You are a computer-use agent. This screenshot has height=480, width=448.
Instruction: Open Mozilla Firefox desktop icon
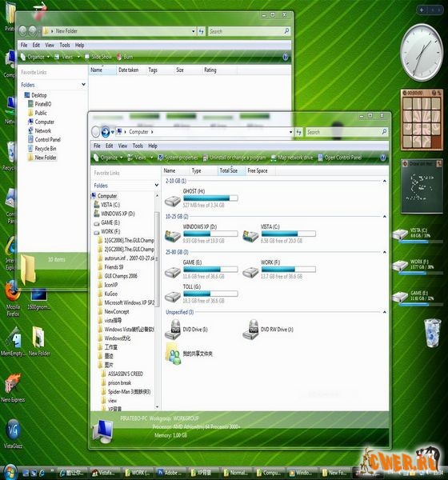pos(13,298)
